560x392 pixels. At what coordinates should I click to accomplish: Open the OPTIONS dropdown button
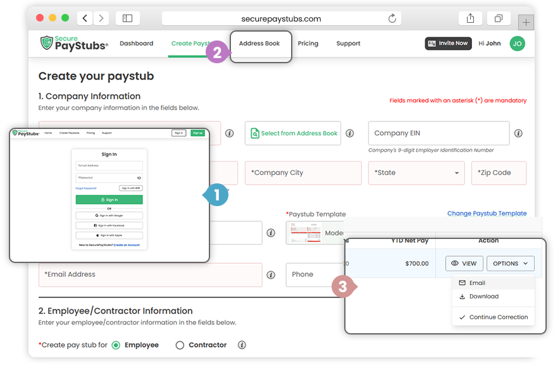point(510,264)
